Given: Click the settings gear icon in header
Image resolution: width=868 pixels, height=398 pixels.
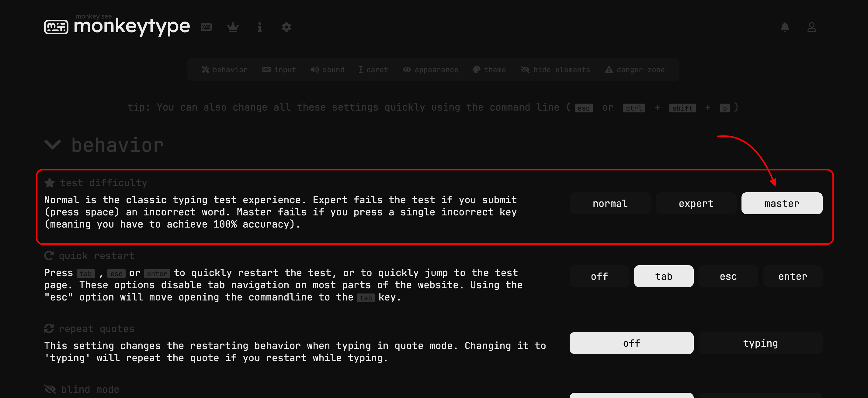Looking at the screenshot, I should [286, 27].
